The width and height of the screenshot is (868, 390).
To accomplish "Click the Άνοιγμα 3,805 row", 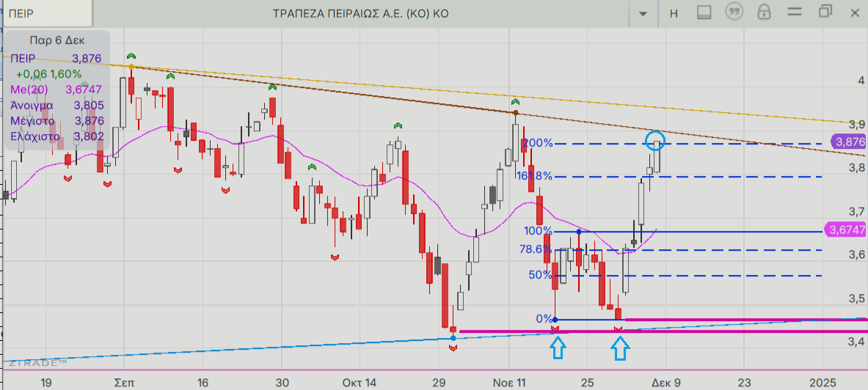I will click(x=56, y=105).
